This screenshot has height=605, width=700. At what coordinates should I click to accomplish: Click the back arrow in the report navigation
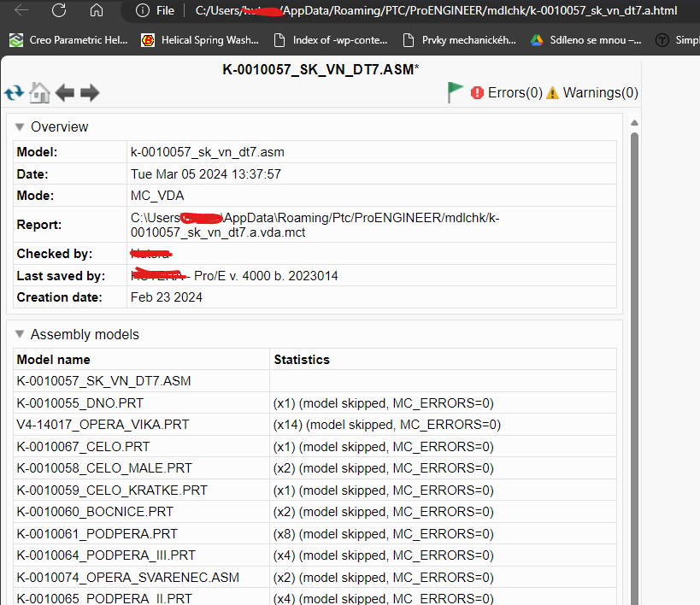pos(64,92)
